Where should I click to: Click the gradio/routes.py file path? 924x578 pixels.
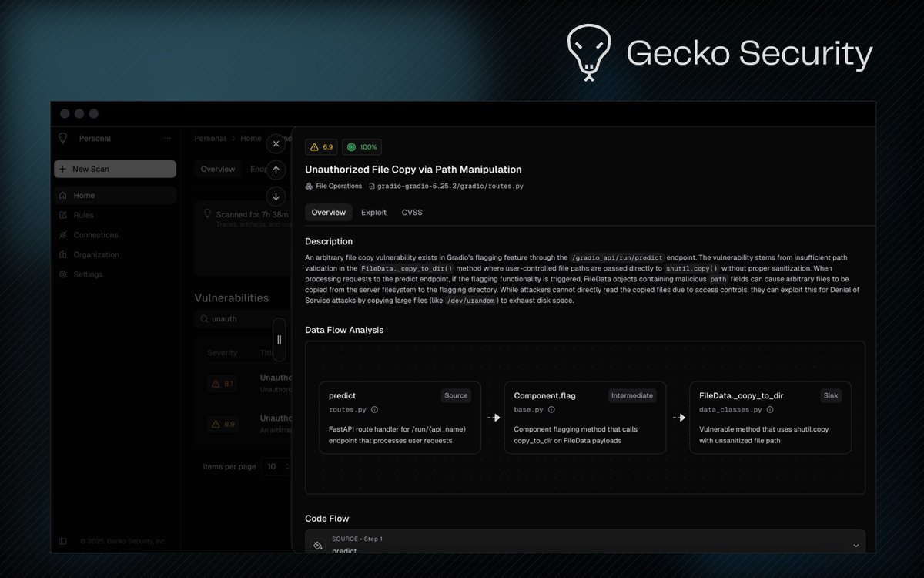click(x=446, y=187)
